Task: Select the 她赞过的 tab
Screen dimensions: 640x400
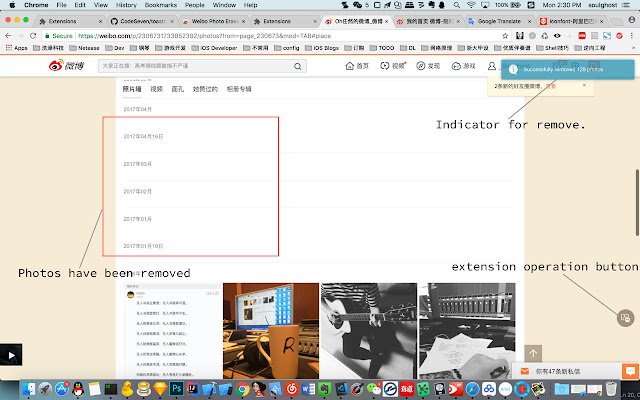Action: tap(205, 89)
